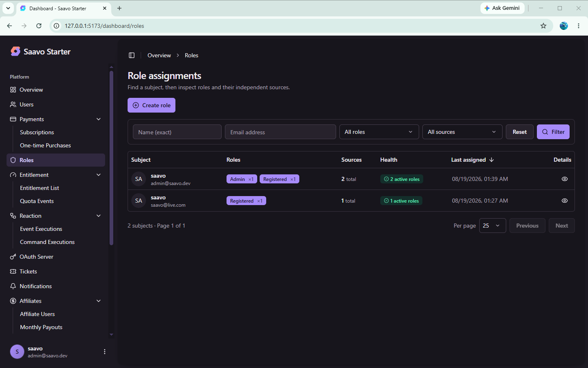588x368 pixels.
Task: Reload the page in browser
Action: click(x=39, y=26)
